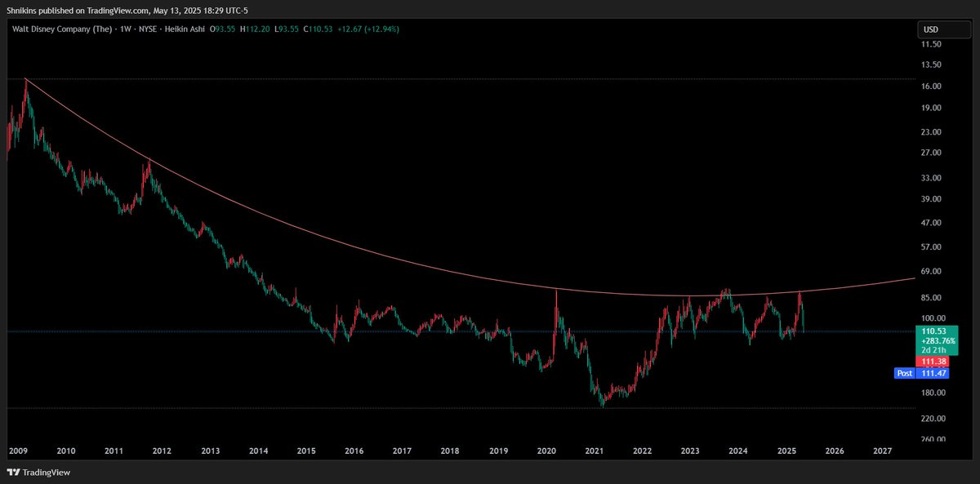Image resolution: width=980 pixels, height=484 pixels.
Task: Click the +283.76% label in price tag
Action: pyautogui.click(x=938, y=341)
